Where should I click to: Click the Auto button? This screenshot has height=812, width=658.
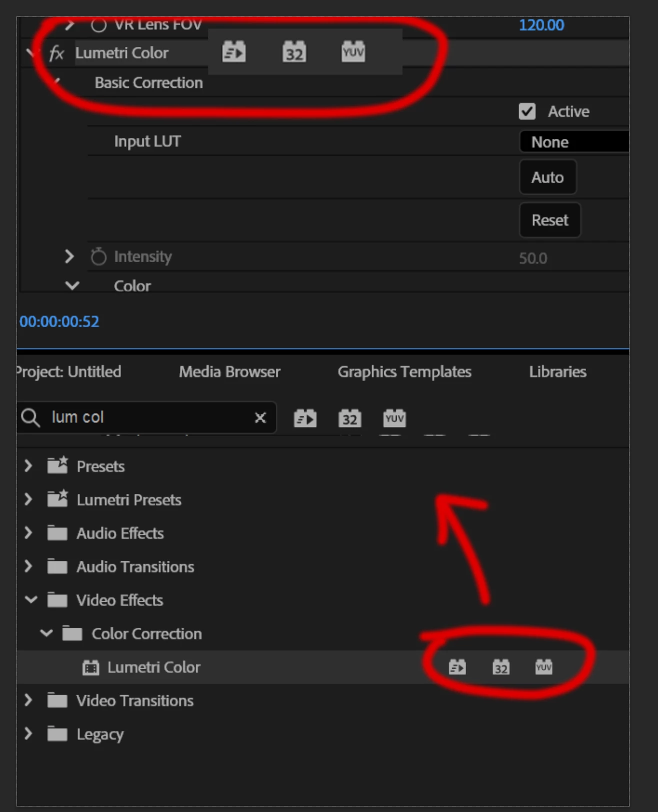[548, 177]
